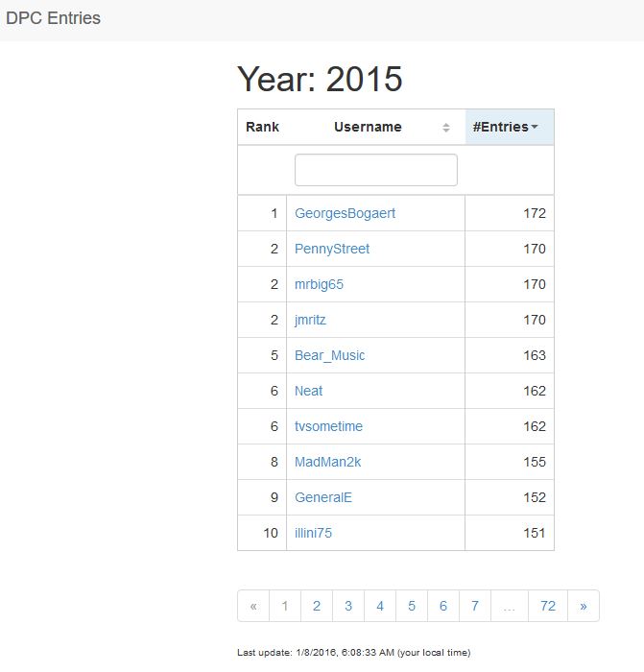This screenshot has width=644, height=672.
Task: Click the DPC Entries brand link
Action: click(x=53, y=18)
